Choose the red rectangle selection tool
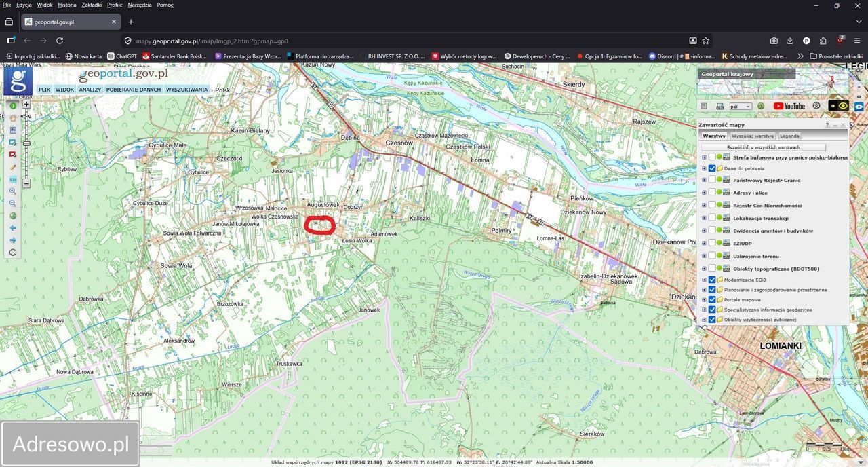The height and width of the screenshot is (467, 868). coord(13,155)
